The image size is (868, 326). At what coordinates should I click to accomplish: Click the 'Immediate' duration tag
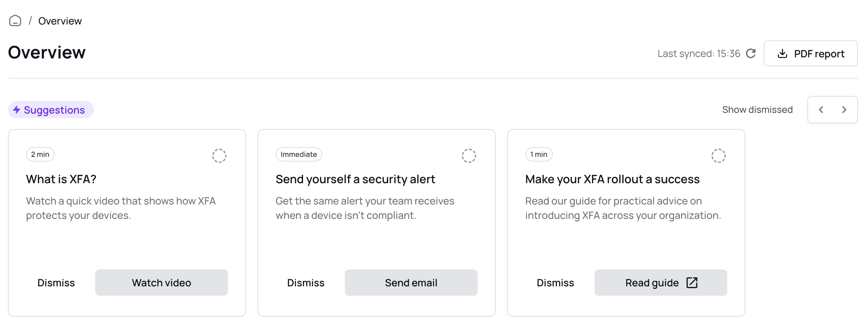pos(299,154)
